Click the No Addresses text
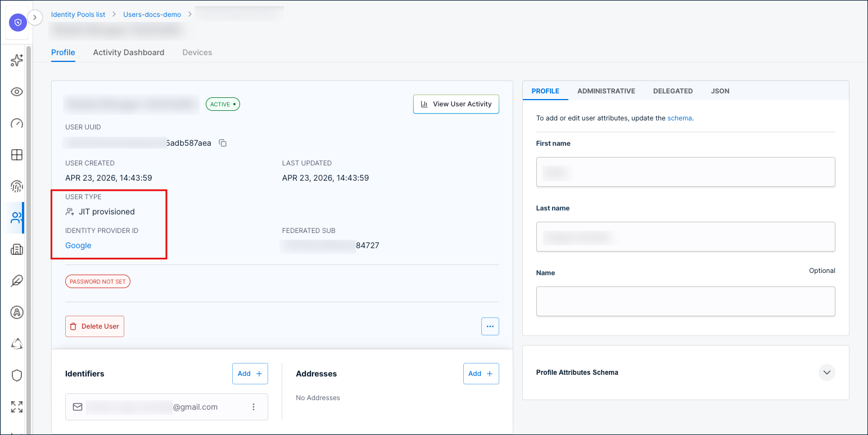This screenshot has height=435, width=868. point(318,398)
